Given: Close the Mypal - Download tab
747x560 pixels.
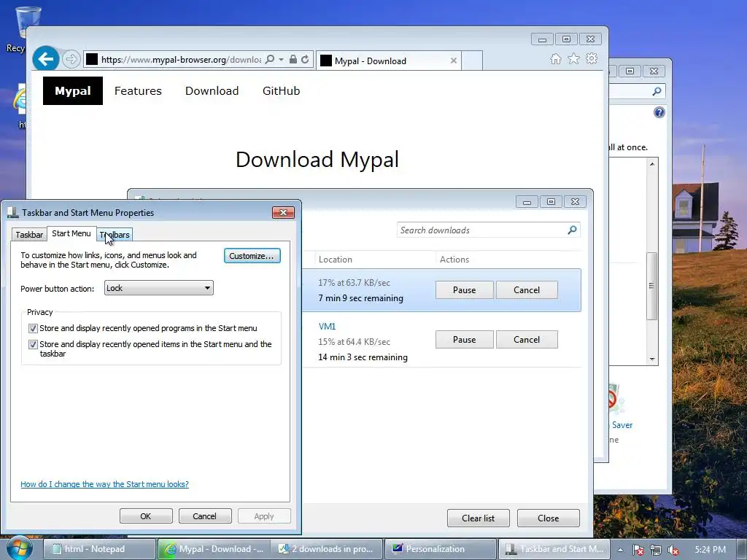Looking at the screenshot, I should pyautogui.click(x=454, y=61).
